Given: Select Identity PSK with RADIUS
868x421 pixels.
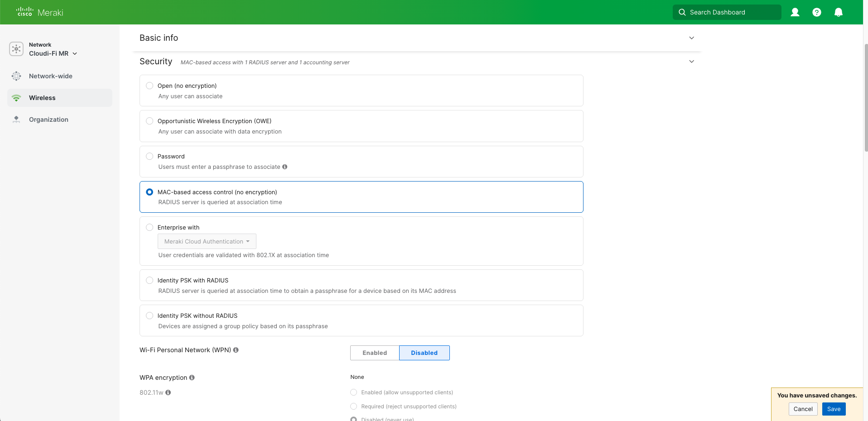Looking at the screenshot, I should coord(149,280).
